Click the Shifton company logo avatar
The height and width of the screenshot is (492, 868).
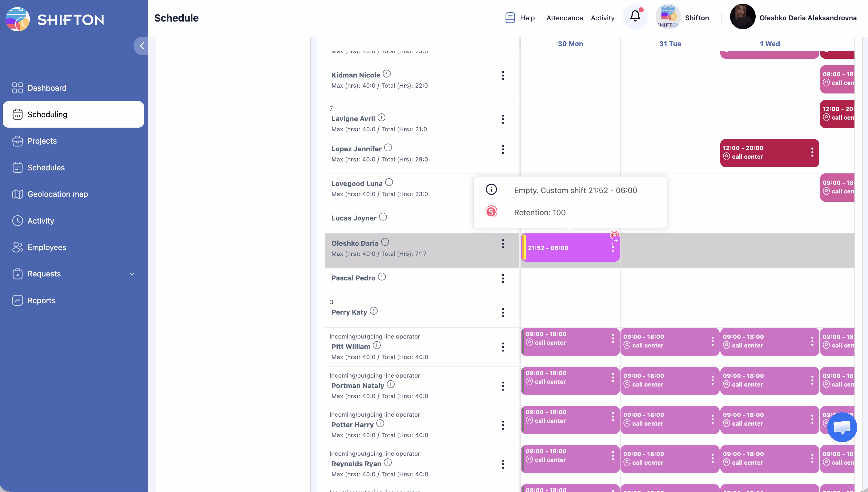tap(668, 17)
